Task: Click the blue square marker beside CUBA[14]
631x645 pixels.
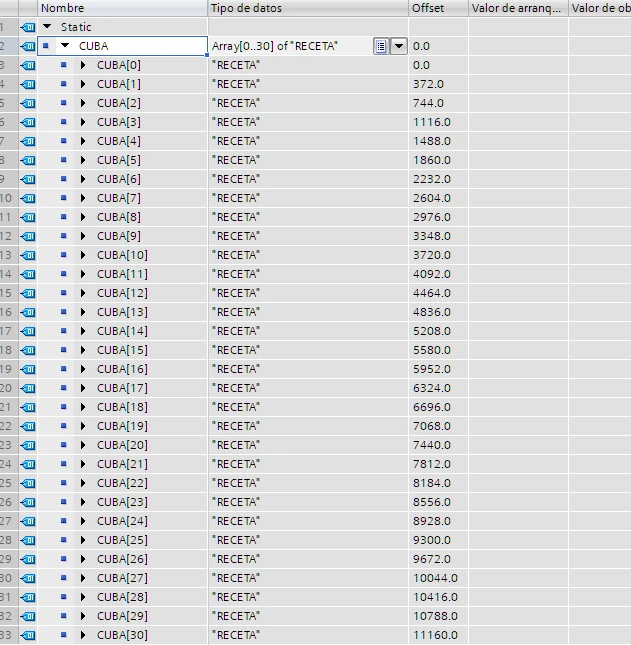Action: [63, 330]
